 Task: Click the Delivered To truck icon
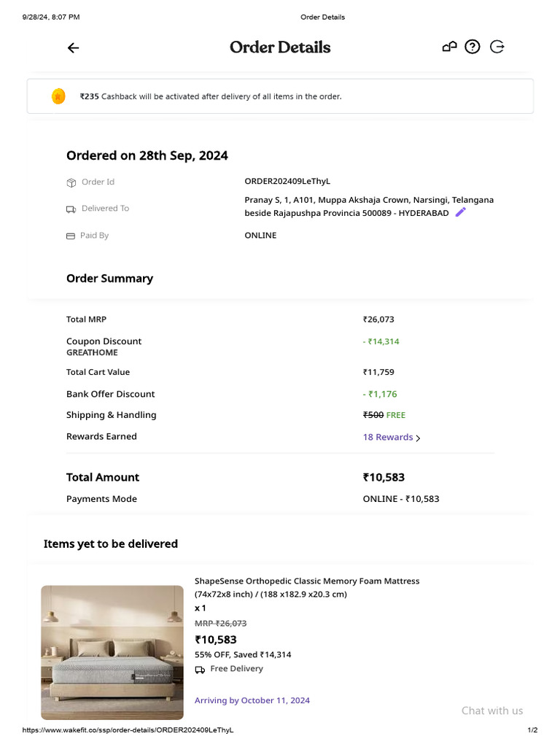tap(71, 209)
